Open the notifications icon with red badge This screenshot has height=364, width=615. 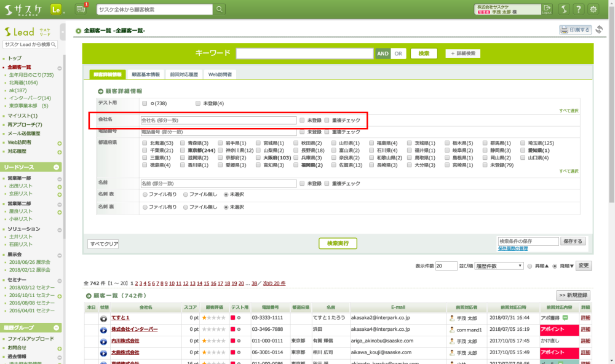pos(81,9)
